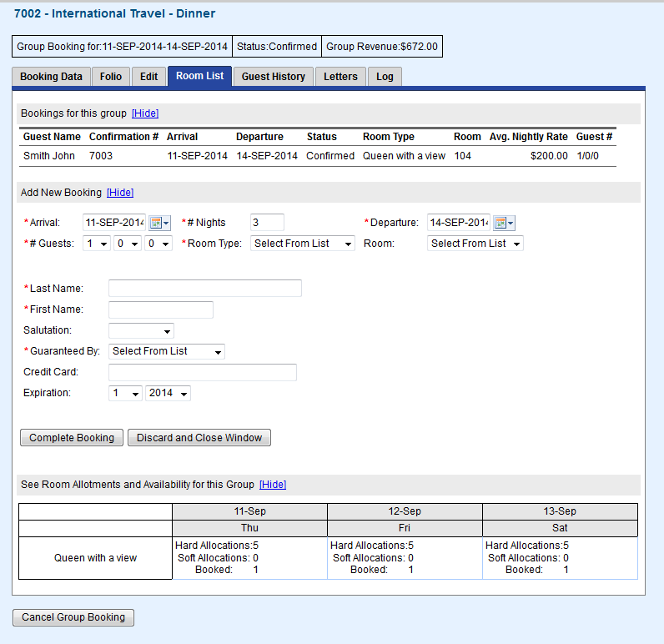
Task: Click the $200.00 nightly rate cell
Action: [x=549, y=156]
